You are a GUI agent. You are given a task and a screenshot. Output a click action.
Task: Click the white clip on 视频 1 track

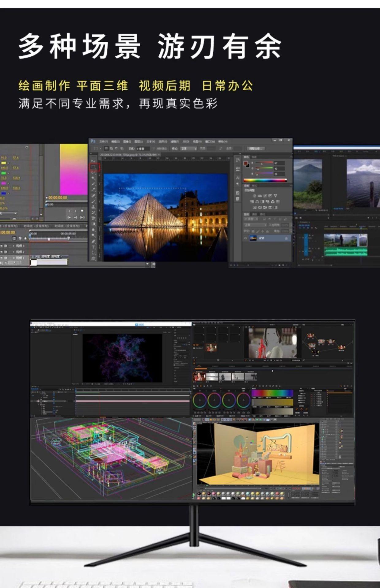tap(49, 262)
